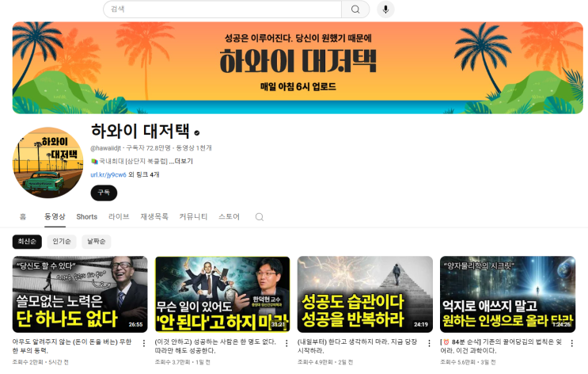Click the 구독자 72.8만명 subscriber count

(149, 148)
